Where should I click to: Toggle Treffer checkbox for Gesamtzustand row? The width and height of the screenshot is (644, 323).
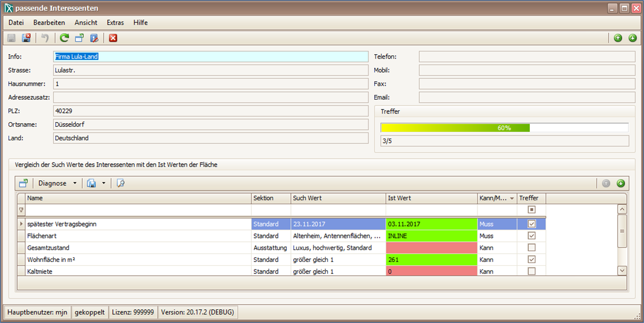tap(532, 248)
